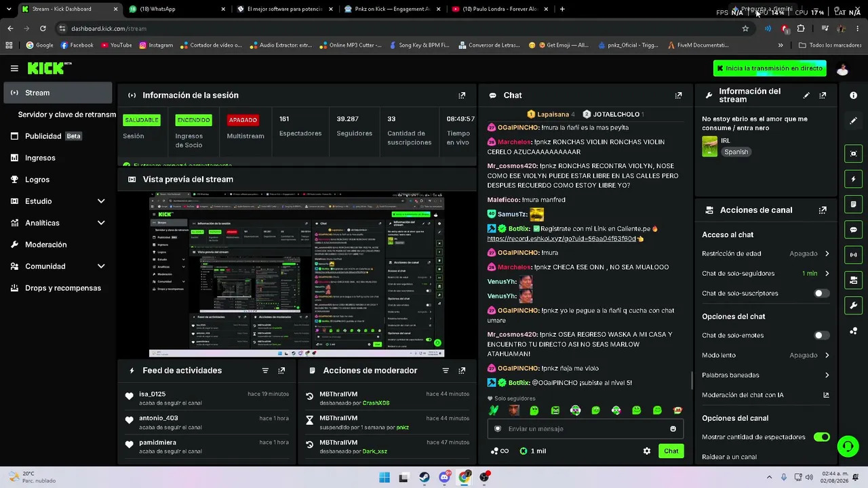Toggle the stream preview widget icon in right sidebar
868x488 pixels.
853,154
